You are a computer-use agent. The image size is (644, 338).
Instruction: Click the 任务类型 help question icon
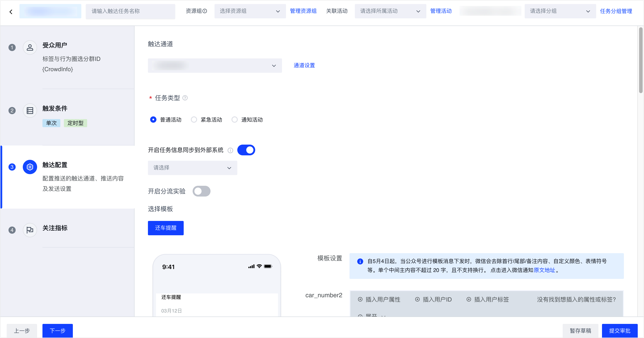[185, 98]
